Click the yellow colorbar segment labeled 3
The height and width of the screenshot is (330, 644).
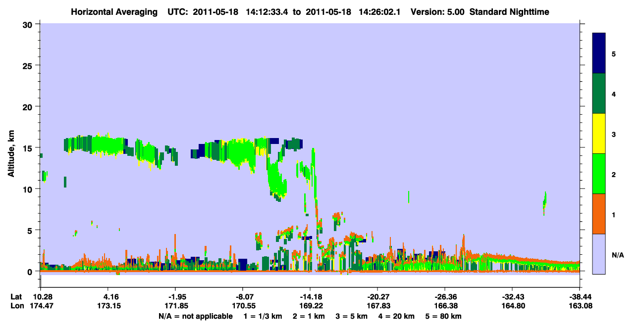[x=599, y=134]
